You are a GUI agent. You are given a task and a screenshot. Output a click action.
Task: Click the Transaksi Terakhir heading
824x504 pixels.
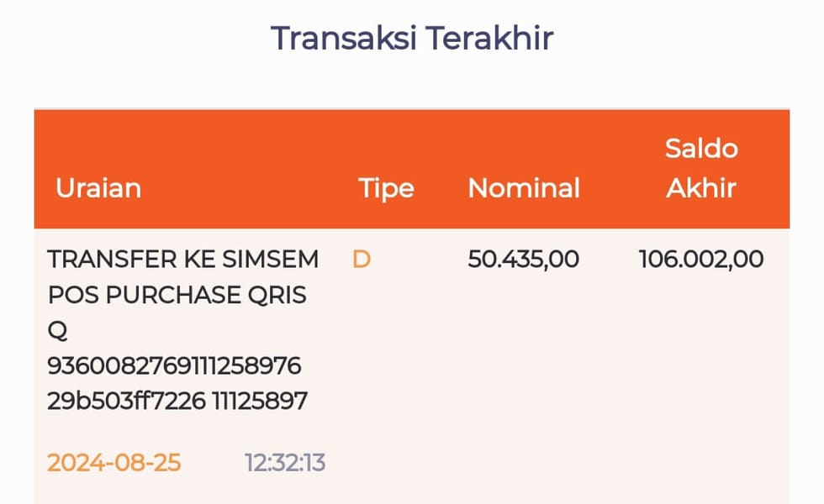tap(411, 39)
